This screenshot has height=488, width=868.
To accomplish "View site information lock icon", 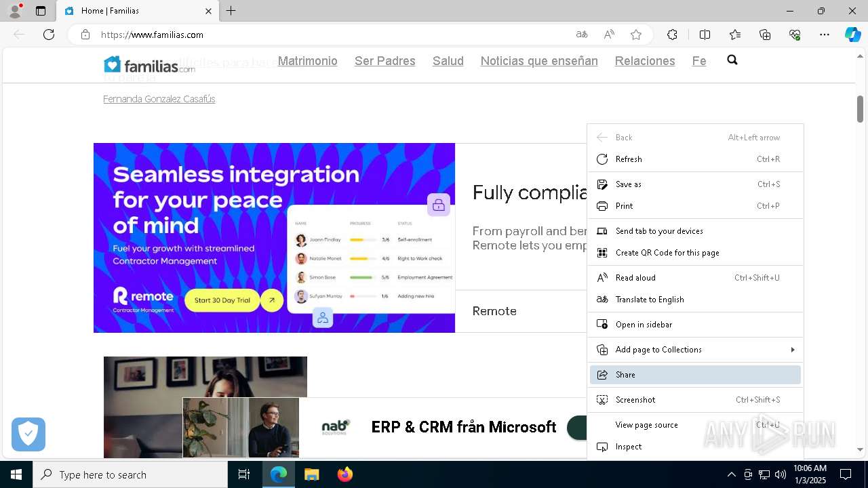I will click(85, 35).
